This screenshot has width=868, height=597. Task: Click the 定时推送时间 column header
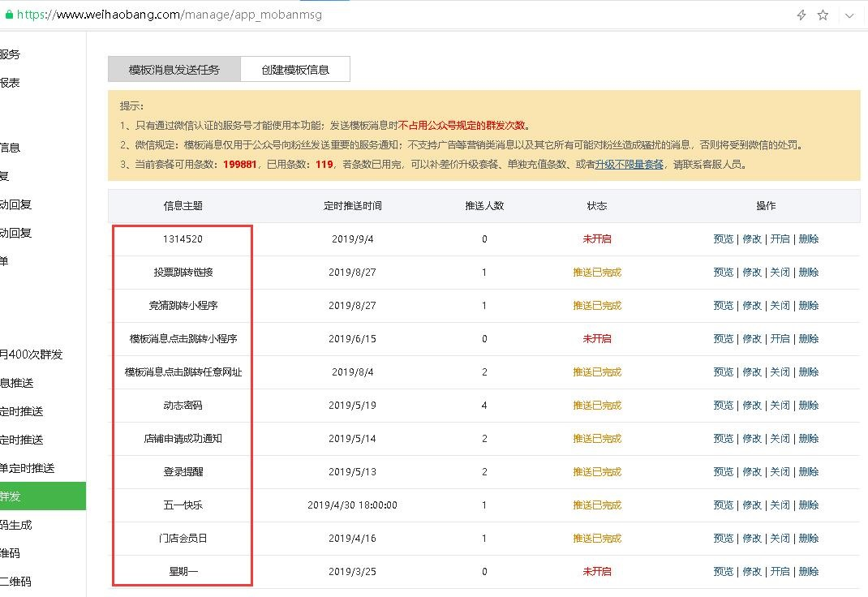click(353, 206)
